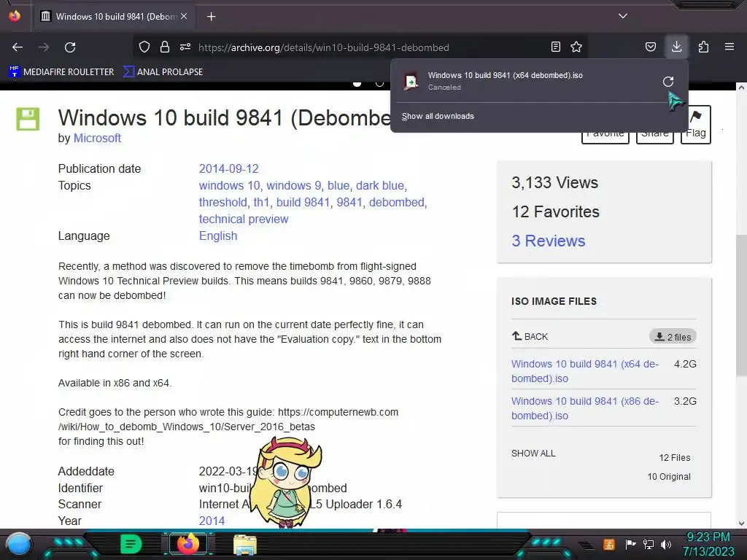This screenshot has width=747, height=560.
Task: Open the th1 topic link
Action: click(261, 202)
